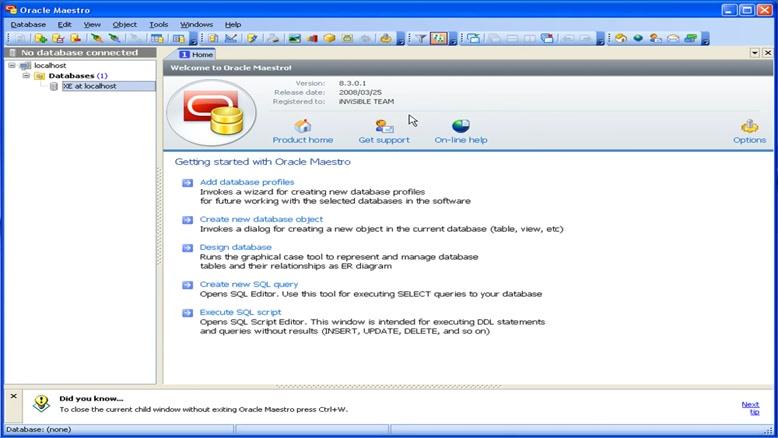Click the filter funnel toolbar icon
This screenshot has height=438, width=778.
(x=421, y=39)
